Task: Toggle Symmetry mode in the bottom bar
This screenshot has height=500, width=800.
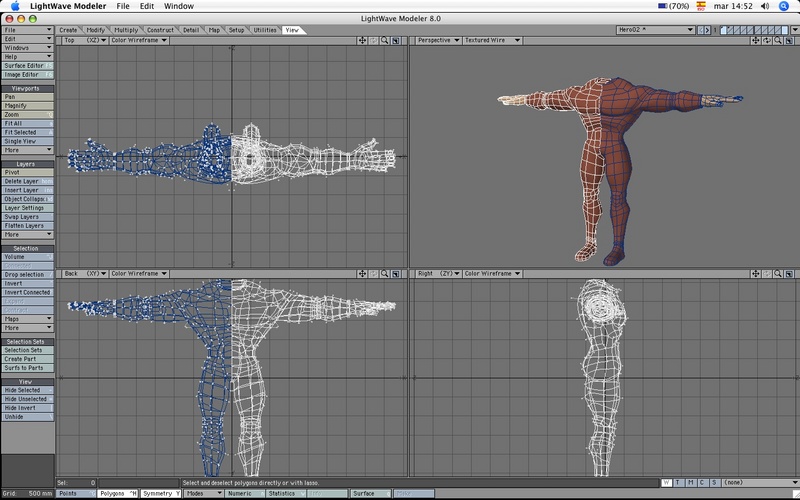Action: [x=160, y=493]
